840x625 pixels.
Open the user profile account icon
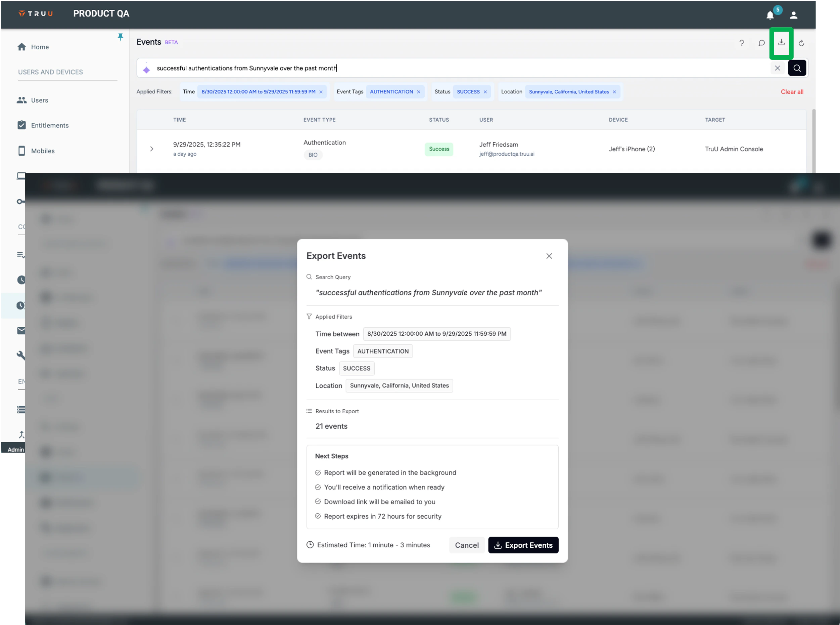(x=794, y=15)
